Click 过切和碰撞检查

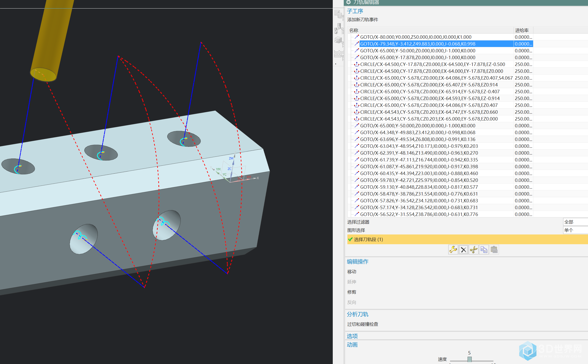pos(363,324)
